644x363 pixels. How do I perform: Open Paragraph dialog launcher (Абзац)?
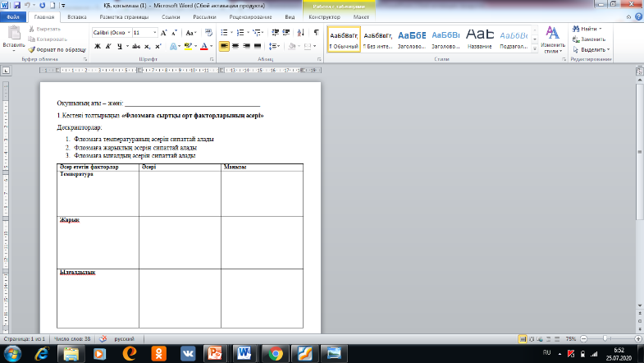pos(319,60)
